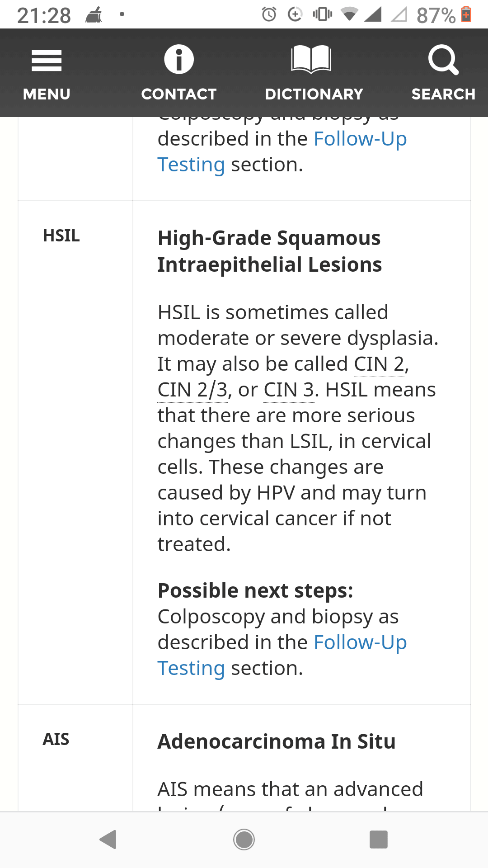The image size is (488, 868).
Task: Open the Dictionary book icon
Action: [x=311, y=59]
